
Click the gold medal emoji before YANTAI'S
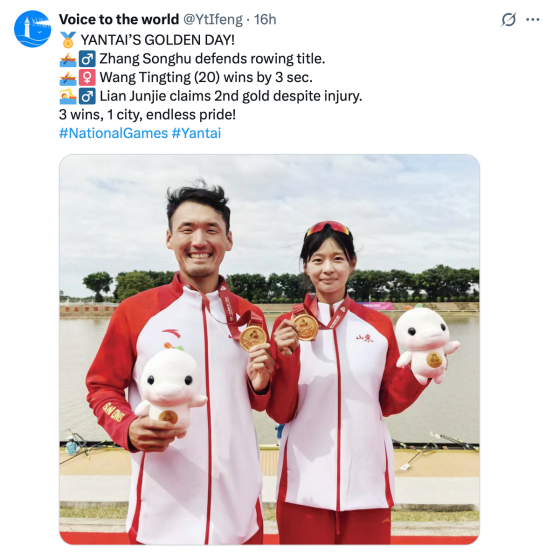click(68, 40)
